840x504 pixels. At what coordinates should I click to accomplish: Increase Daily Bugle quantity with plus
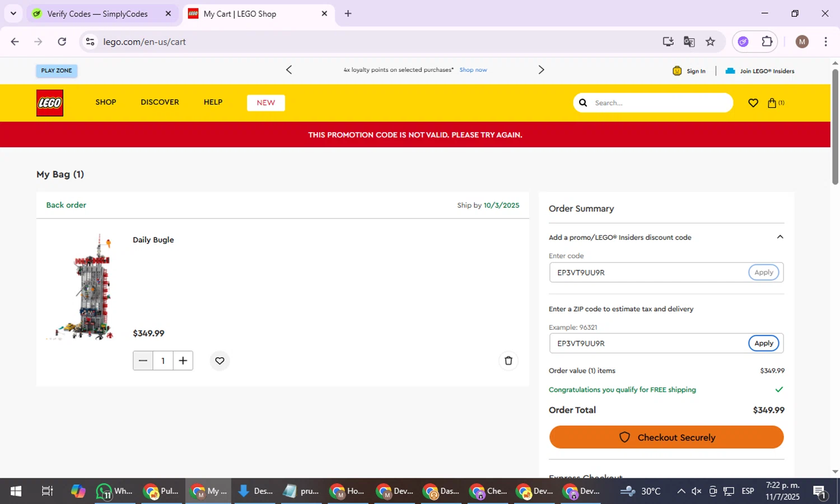click(183, 361)
